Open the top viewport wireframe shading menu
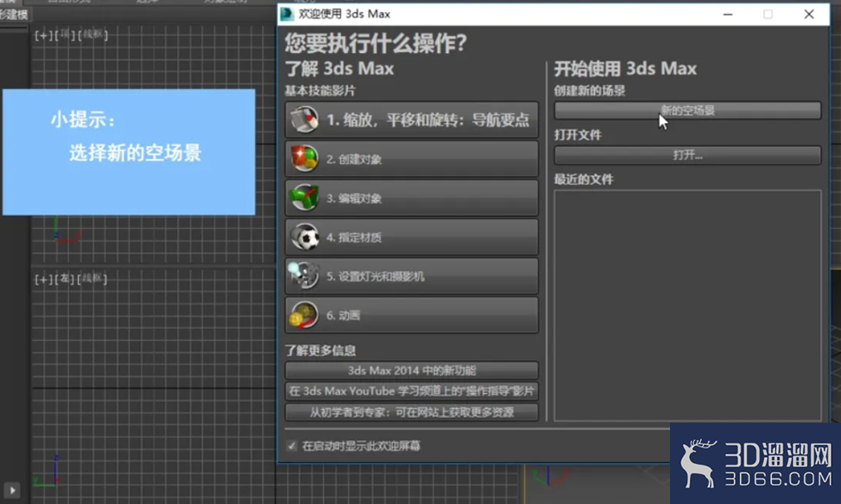Image resolution: width=841 pixels, height=504 pixels. tap(93, 35)
